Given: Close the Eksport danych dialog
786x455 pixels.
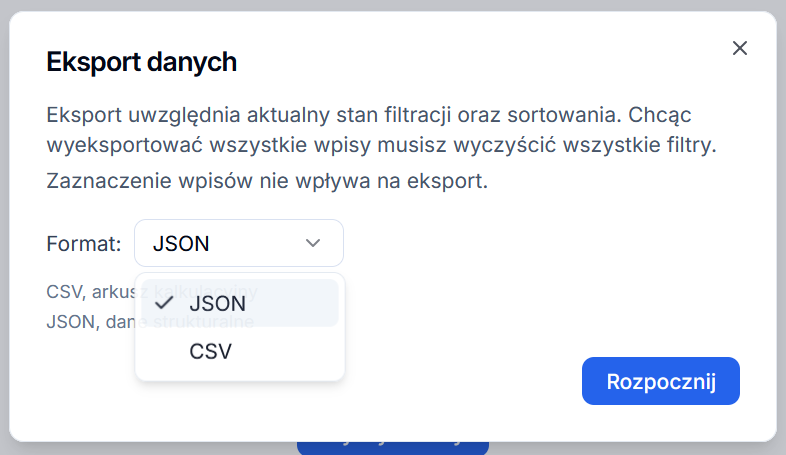Looking at the screenshot, I should (x=740, y=48).
